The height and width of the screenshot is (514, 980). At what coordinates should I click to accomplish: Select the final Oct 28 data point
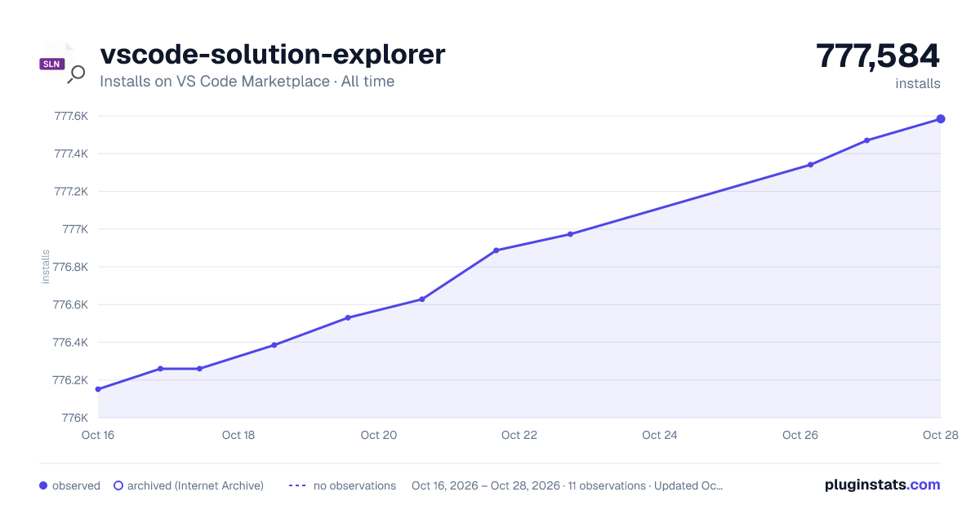pos(941,119)
